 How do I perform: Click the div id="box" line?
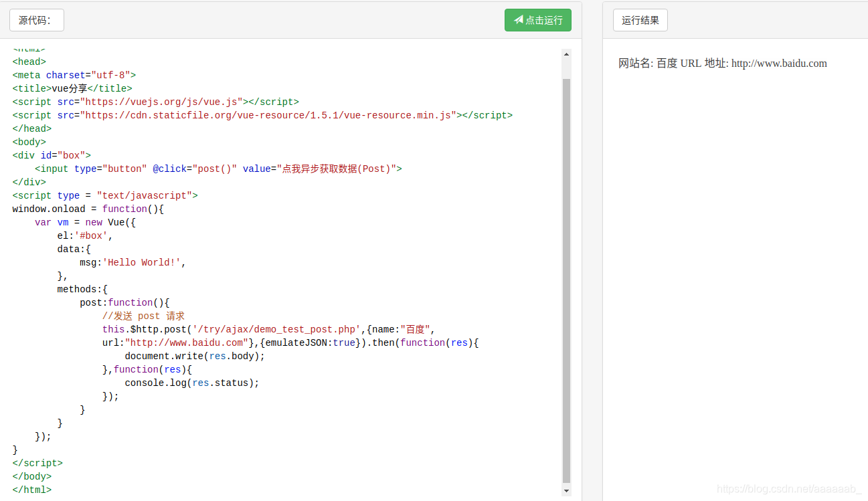[x=52, y=155]
